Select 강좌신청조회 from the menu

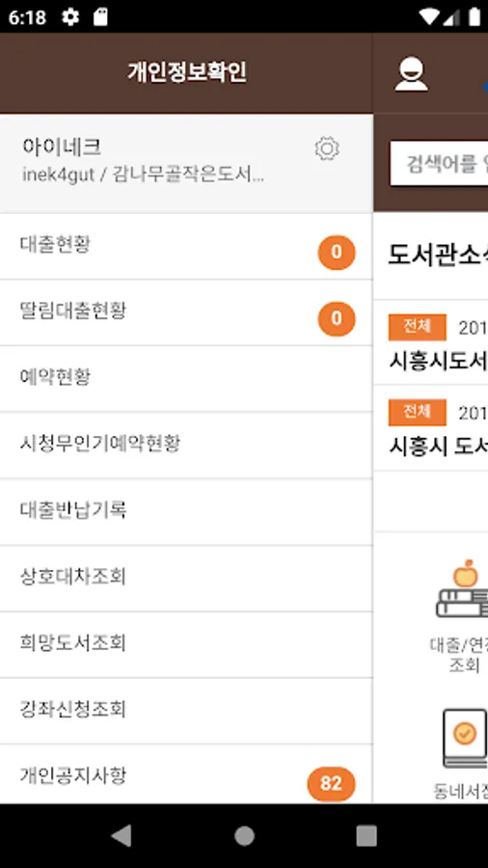point(186,712)
